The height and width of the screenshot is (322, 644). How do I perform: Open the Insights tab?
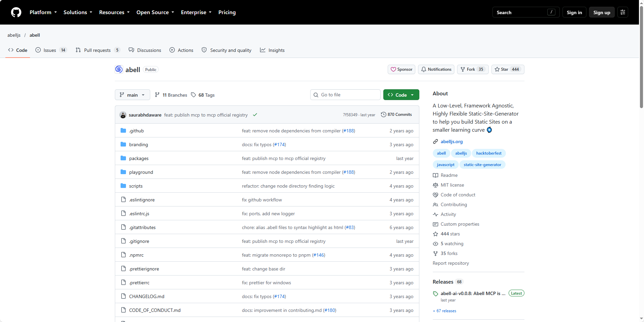coord(272,50)
